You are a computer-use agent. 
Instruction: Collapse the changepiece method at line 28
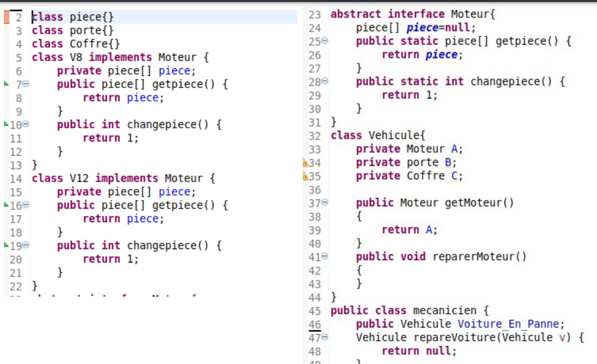(x=325, y=81)
